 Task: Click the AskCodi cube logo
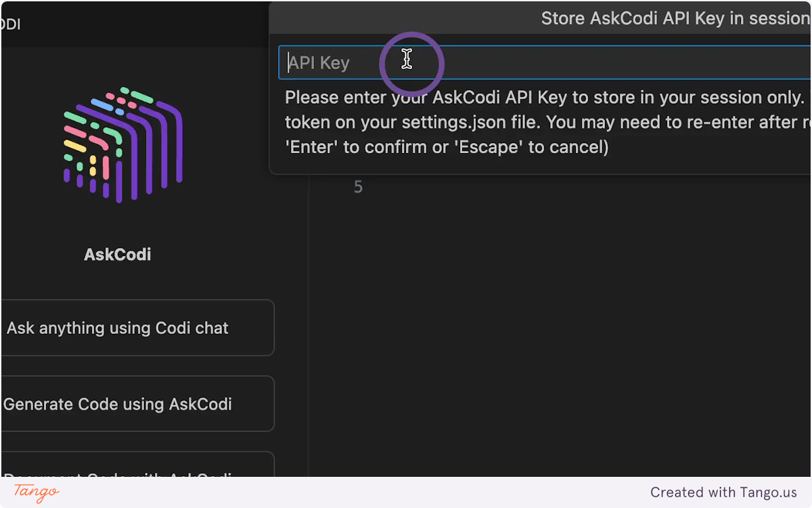(122, 144)
